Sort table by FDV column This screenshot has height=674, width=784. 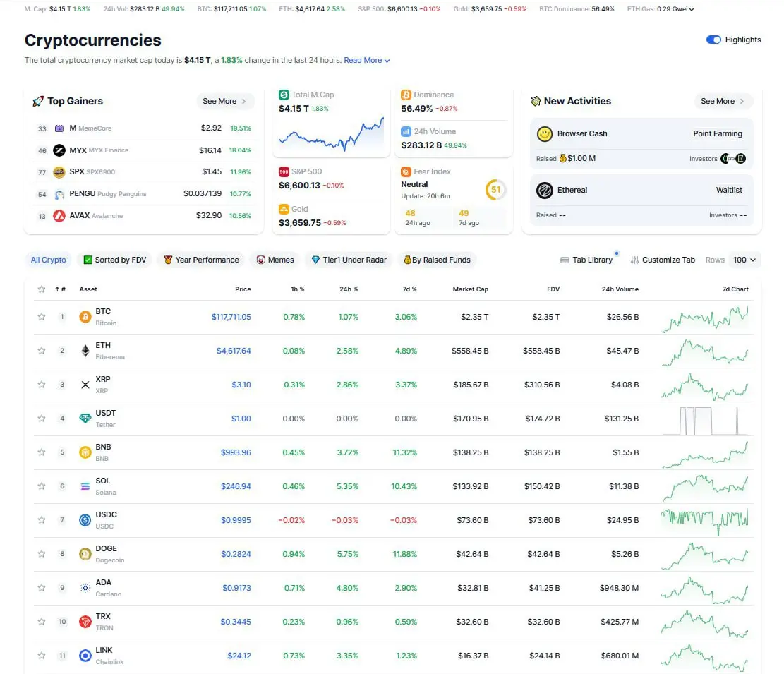click(x=553, y=289)
